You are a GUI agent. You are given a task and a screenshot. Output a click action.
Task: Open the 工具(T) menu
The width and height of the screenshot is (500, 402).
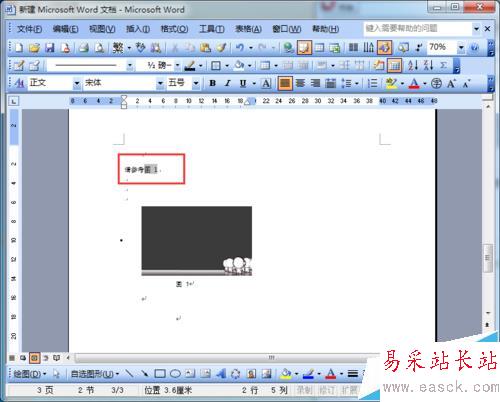[212, 29]
